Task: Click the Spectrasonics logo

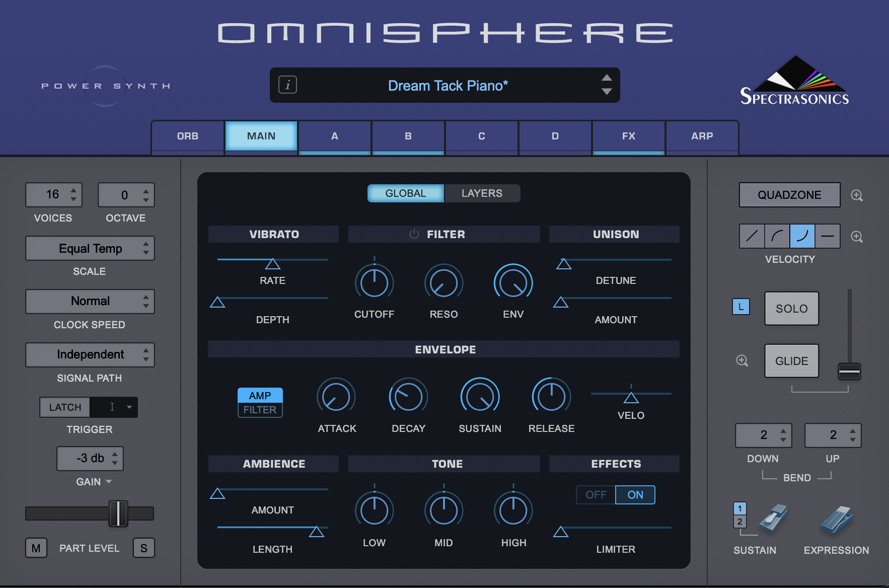Action: point(795,81)
